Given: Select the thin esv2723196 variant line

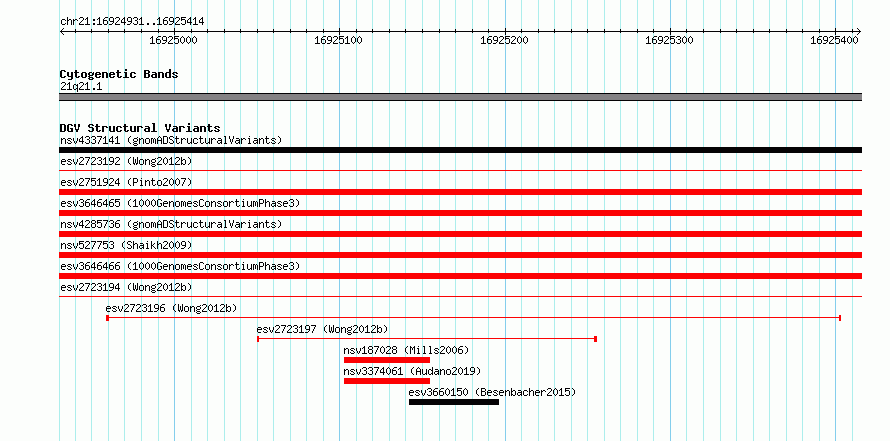Looking at the screenshot, I should click(473, 318).
